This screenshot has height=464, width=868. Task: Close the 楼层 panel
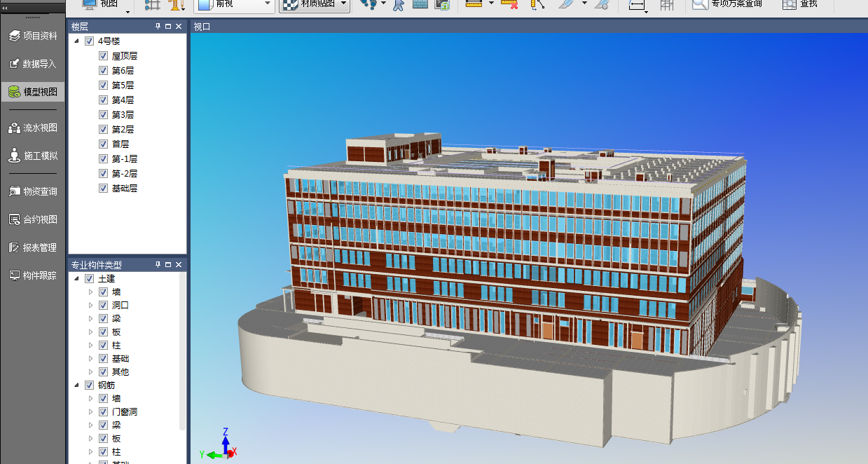click(179, 27)
